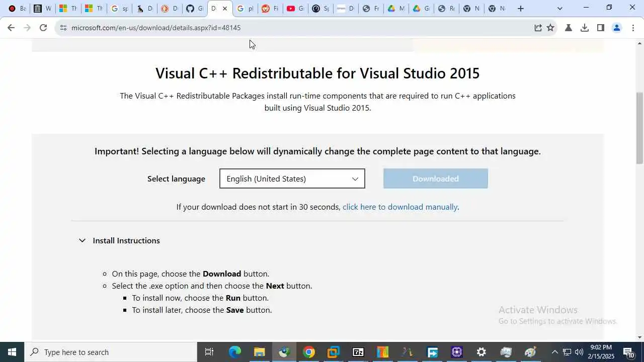Switch to the first tab with red circle
644x362 pixels.
click(x=17, y=9)
